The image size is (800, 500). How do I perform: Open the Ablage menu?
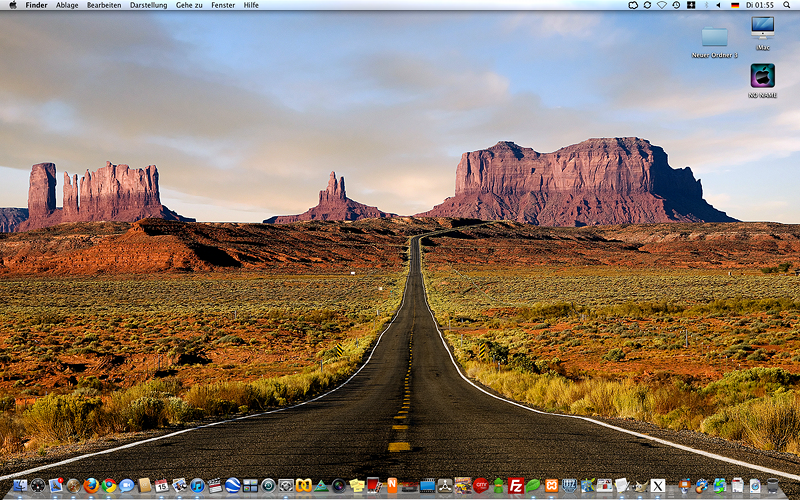tap(67, 5)
